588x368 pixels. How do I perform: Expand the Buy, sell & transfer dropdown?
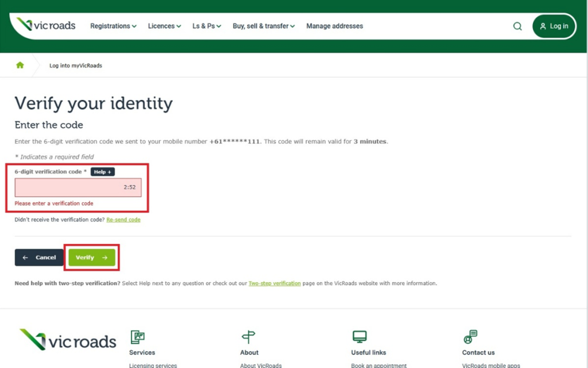(264, 26)
